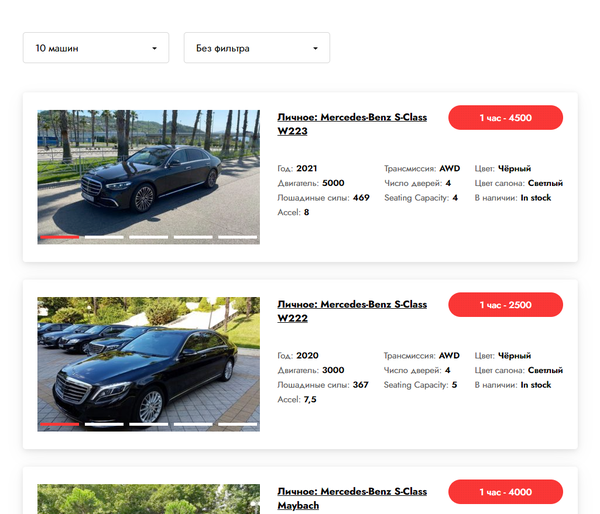Screen dimensions: 600x514
Task: Click the W223 car photo thumbnail
Action: click(148, 177)
